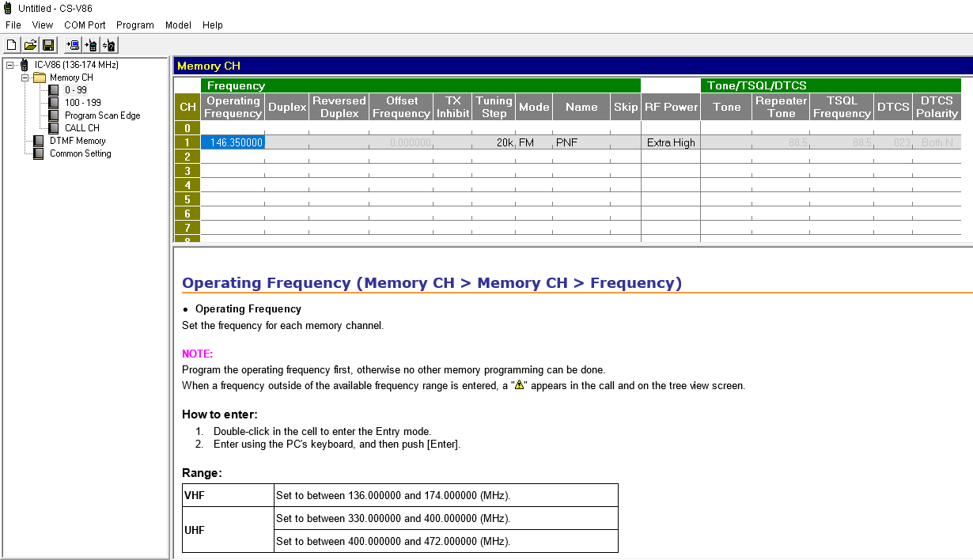Click the page icon beside Program Scan Edge
973x560 pixels.
(54, 115)
